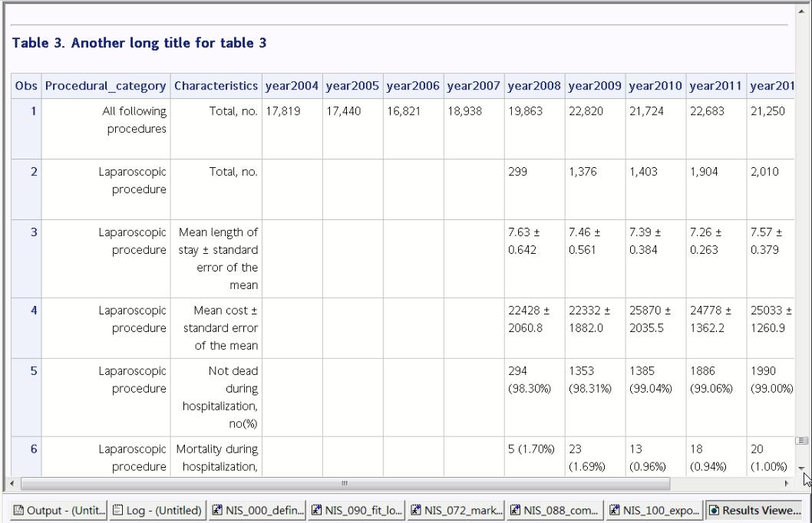
Task: Select the year2009 column header
Action: click(x=595, y=86)
